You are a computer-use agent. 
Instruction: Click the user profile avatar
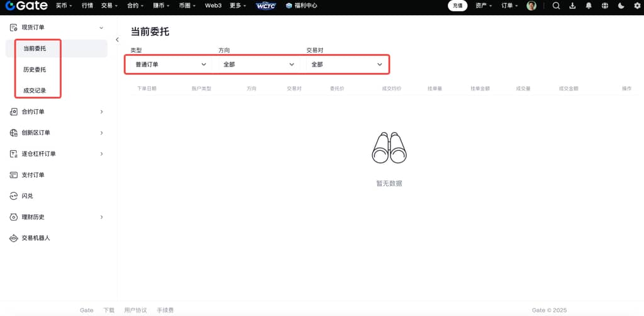pos(531,6)
